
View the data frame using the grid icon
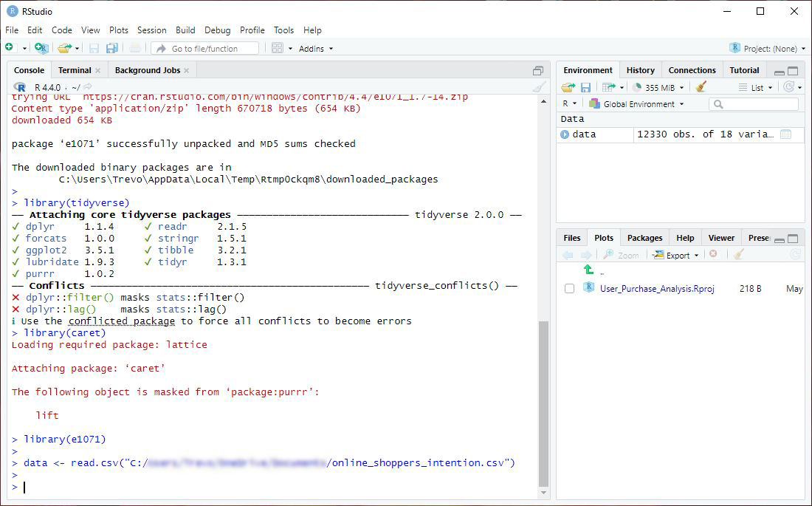785,134
